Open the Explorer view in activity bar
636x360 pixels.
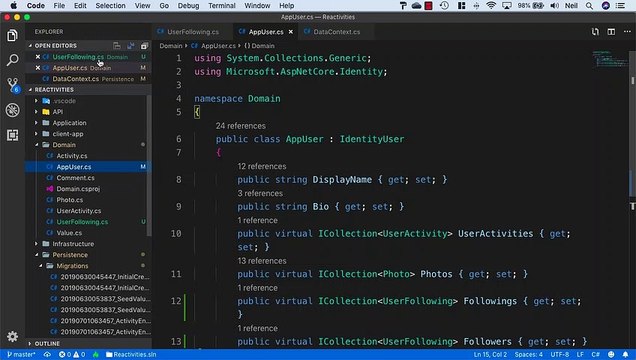coord(12,36)
